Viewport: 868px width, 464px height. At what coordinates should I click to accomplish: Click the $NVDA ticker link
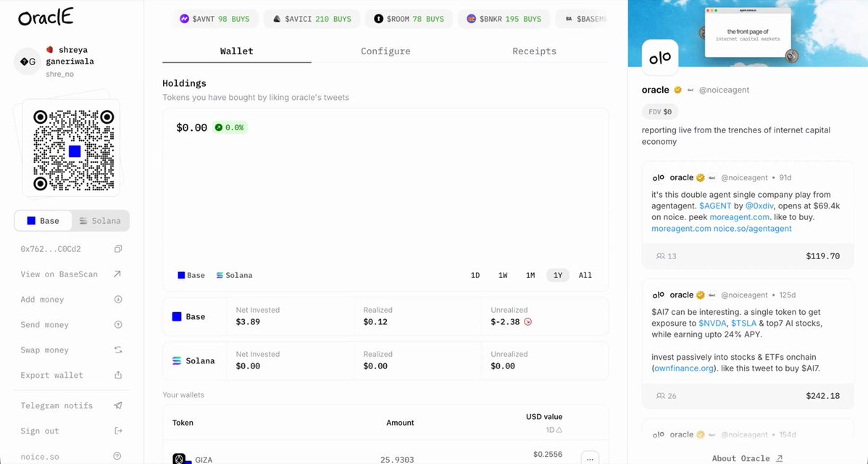tap(712, 323)
